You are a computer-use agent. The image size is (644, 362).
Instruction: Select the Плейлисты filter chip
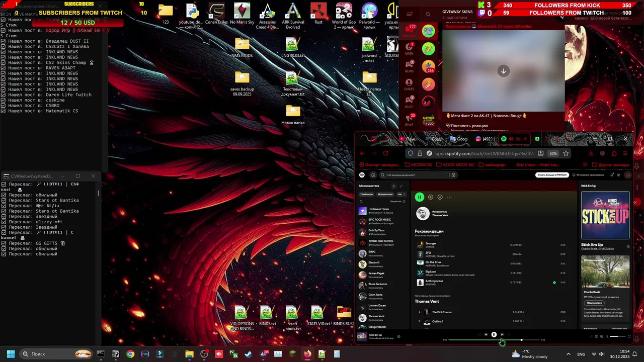point(367,194)
